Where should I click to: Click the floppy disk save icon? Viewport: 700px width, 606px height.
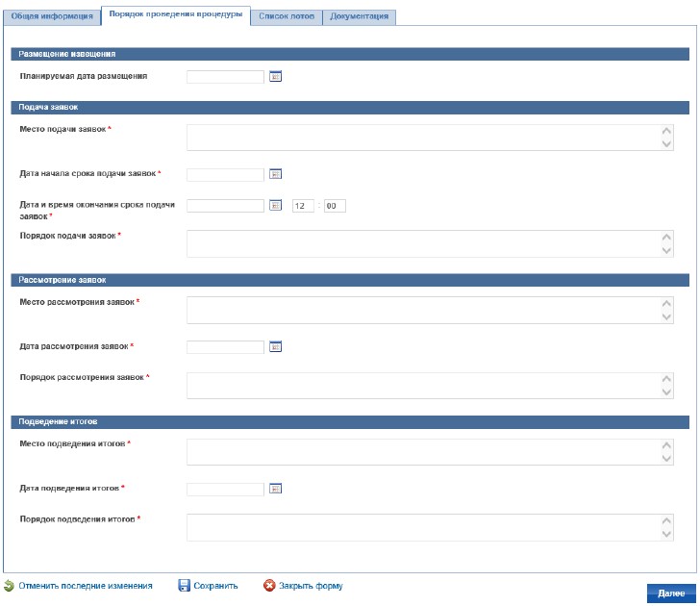point(184,585)
